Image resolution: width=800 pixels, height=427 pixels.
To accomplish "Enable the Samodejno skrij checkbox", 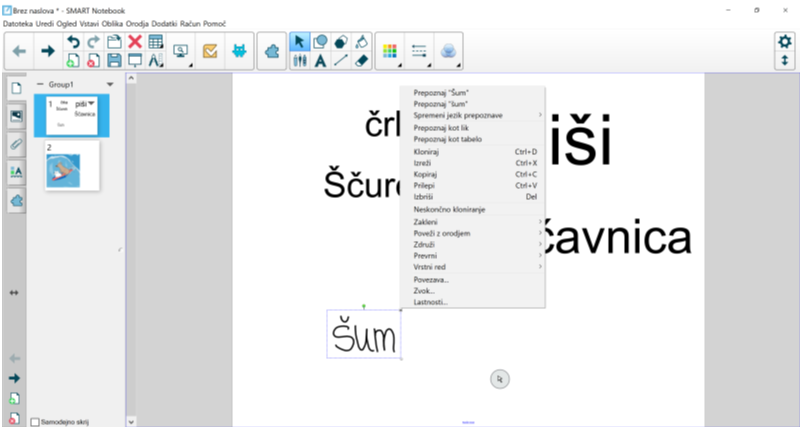I will pyautogui.click(x=36, y=421).
